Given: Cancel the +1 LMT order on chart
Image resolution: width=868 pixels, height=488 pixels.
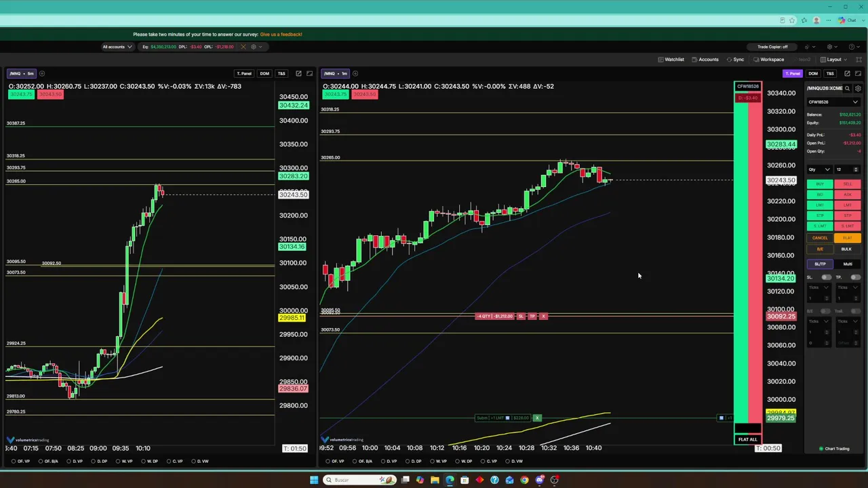Looking at the screenshot, I should 537,418.
